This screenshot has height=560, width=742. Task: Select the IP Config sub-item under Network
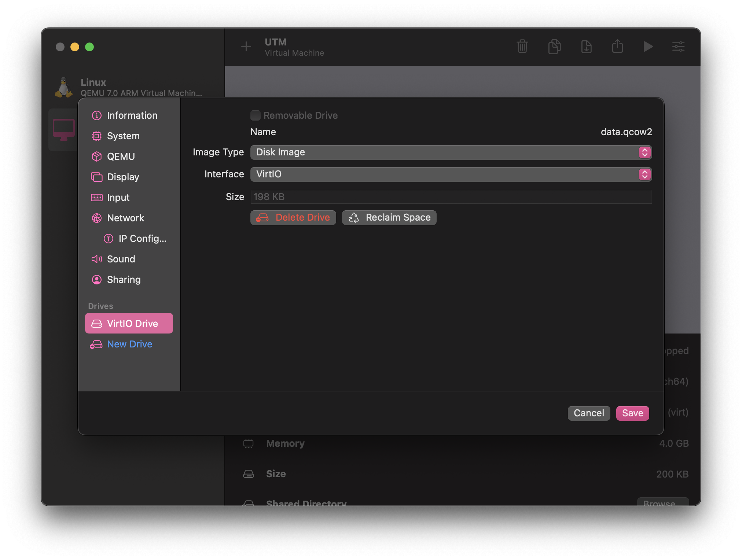[x=142, y=239]
